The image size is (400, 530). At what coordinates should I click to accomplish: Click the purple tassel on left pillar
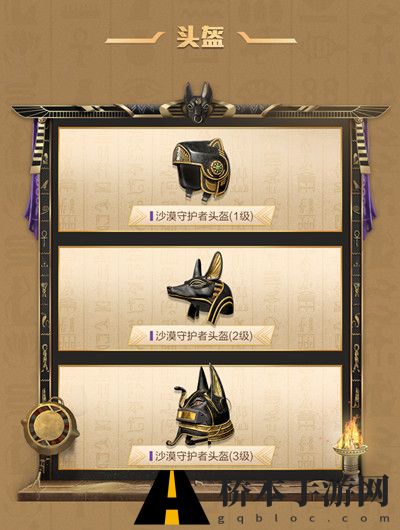click(33, 179)
